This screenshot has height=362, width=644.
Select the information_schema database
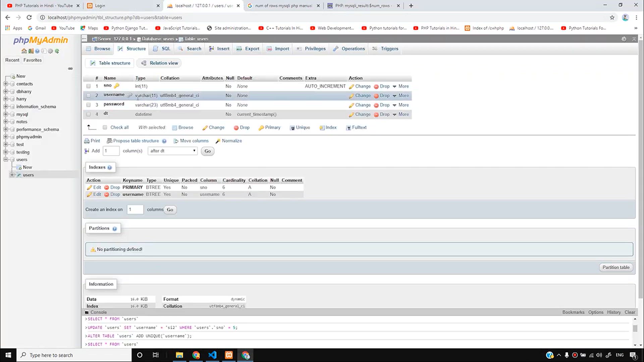pyautogui.click(x=36, y=107)
